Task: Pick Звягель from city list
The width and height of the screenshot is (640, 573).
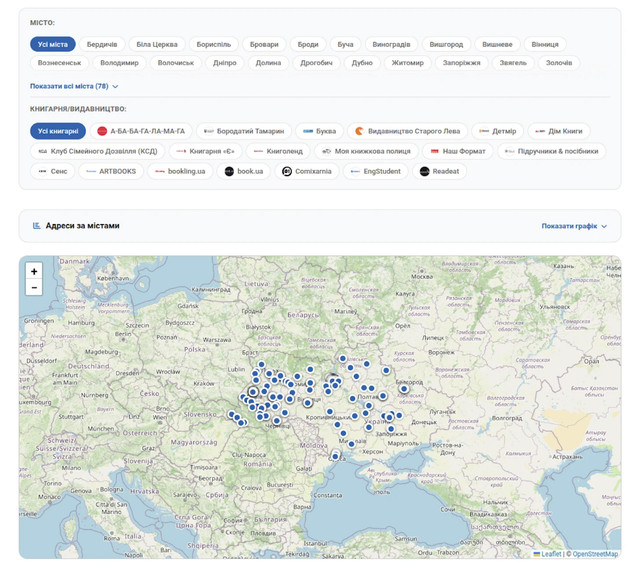Action: point(513,63)
